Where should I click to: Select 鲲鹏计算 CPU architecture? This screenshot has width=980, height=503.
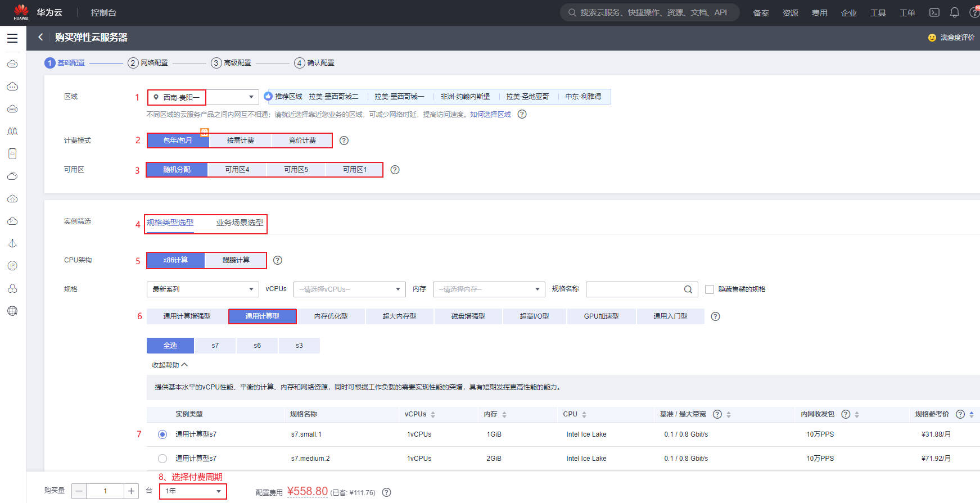(x=236, y=260)
